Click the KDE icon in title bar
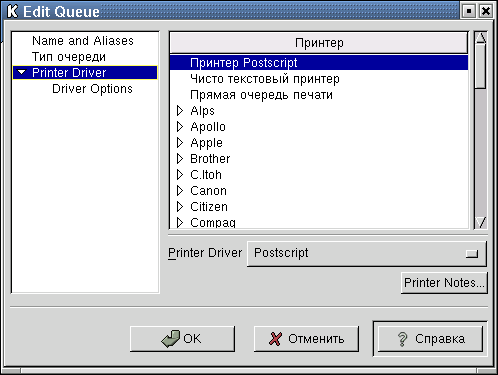 pyautogui.click(x=12, y=11)
